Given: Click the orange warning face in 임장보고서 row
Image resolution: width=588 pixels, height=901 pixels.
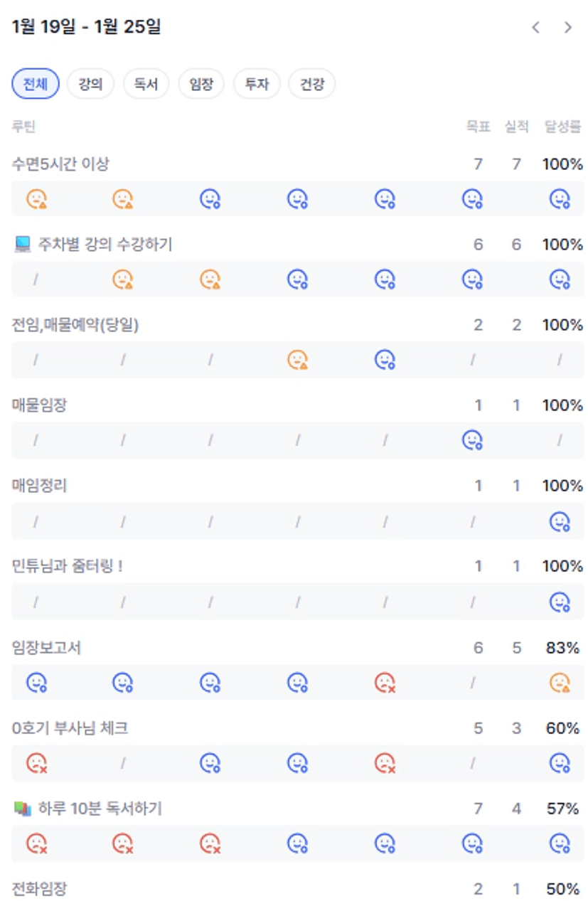Looking at the screenshot, I should pyautogui.click(x=560, y=683).
